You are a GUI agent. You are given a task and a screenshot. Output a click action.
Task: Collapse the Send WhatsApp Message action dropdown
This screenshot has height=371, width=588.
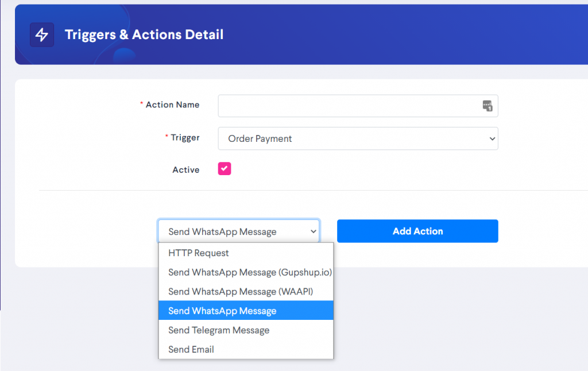pyautogui.click(x=239, y=231)
